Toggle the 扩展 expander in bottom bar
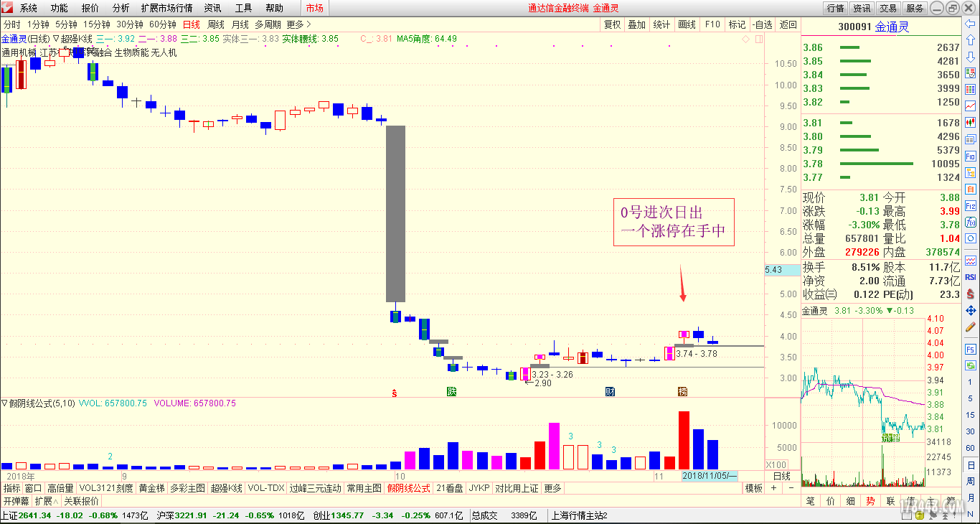The image size is (980, 524). [x=47, y=501]
